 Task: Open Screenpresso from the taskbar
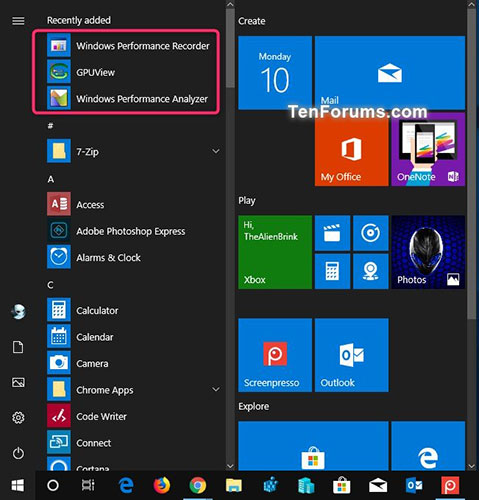click(450, 485)
